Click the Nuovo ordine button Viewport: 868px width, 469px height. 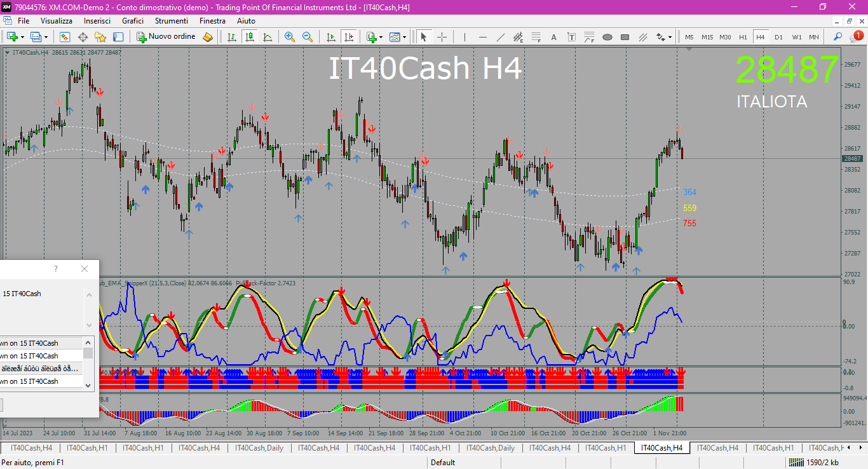166,37
